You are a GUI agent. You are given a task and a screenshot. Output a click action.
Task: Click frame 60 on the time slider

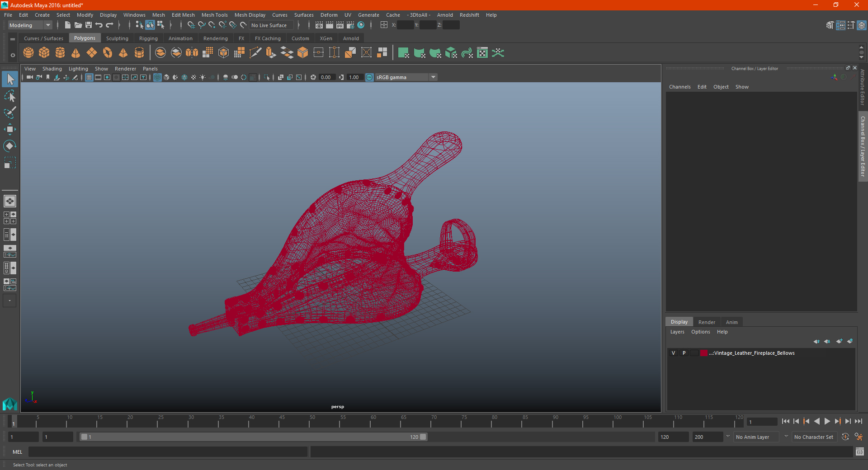(x=370, y=421)
